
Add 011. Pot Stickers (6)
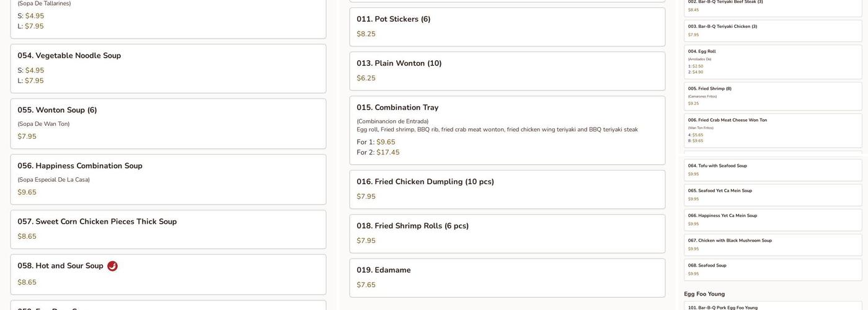tap(507, 27)
